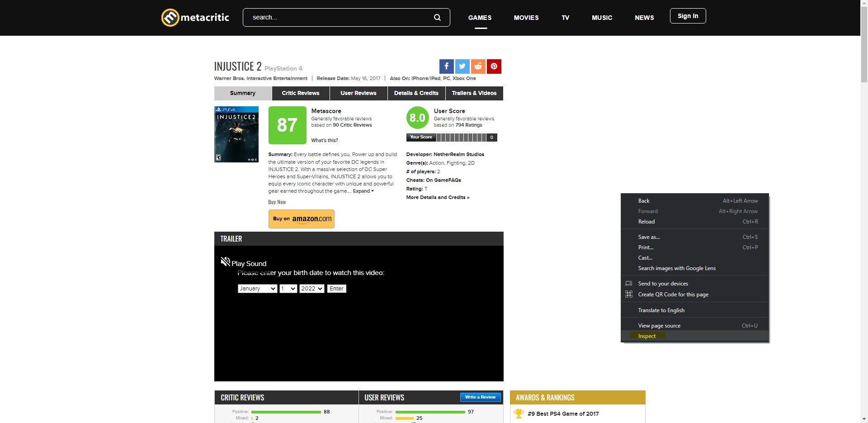This screenshot has width=868, height=423.
Task: Click #9 Best PS4 Game of 2017
Action: [x=563, y=413]
